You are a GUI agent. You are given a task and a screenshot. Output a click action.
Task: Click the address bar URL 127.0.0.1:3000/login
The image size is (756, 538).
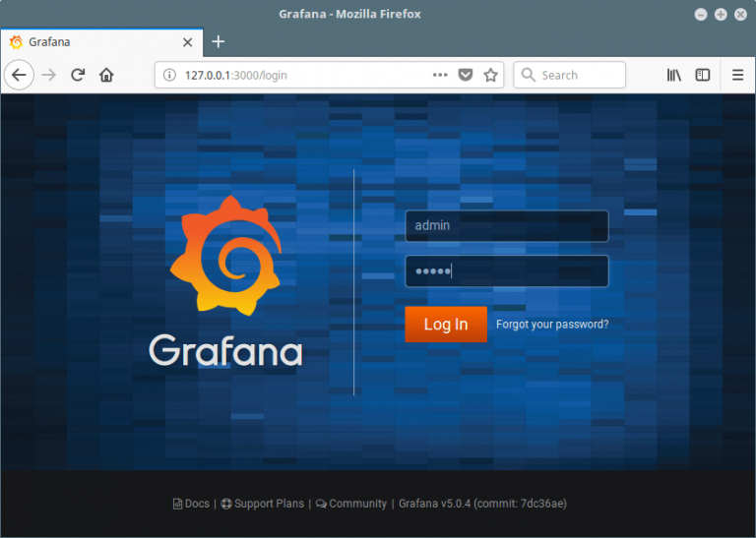pyautogui.click(x=236, y=75)
